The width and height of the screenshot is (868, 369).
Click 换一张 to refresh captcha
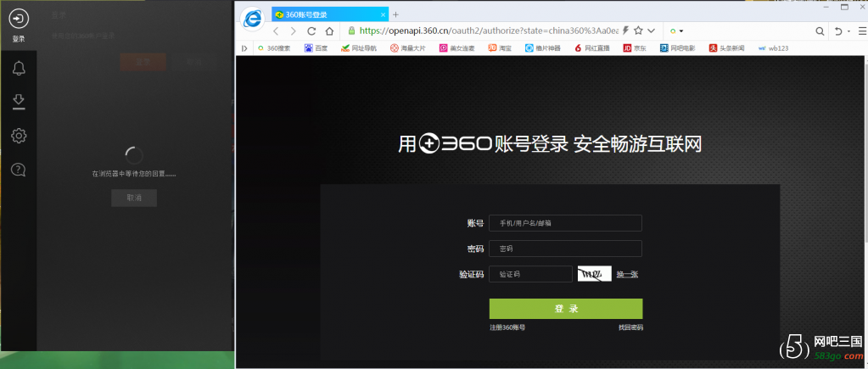click(x=627, y=274)
